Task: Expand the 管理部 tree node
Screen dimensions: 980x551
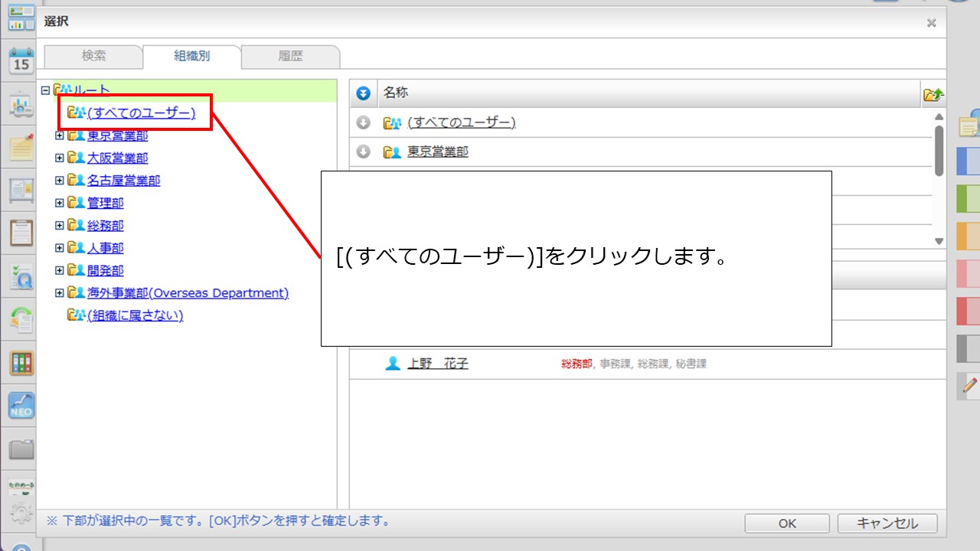Action: point(60,203)
